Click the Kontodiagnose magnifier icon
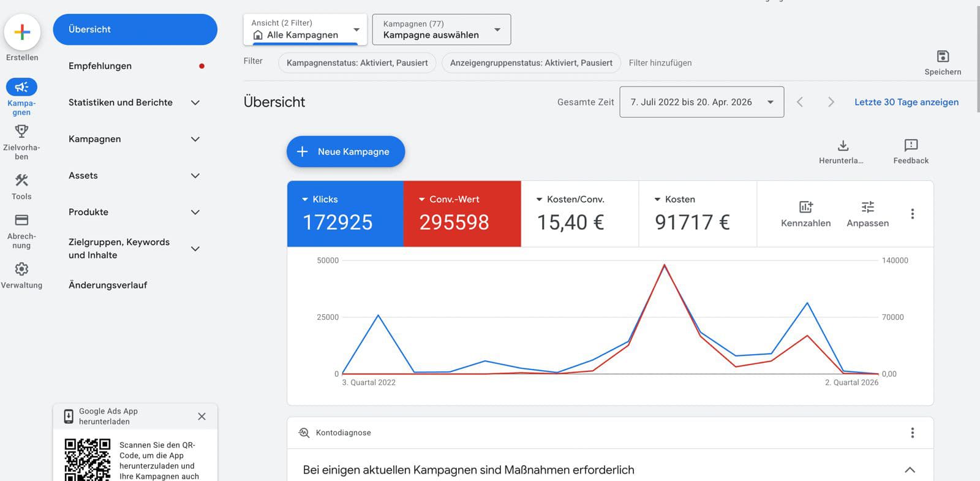Image resolution: width=980 pixels, height=481 pixels. (304, 433)
